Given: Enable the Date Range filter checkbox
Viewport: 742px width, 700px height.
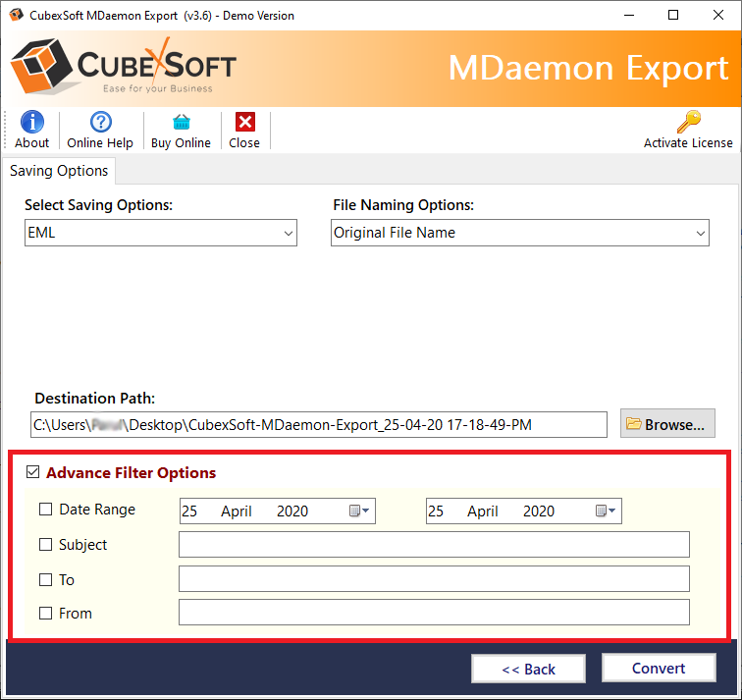Looking at the screenshot, I should coord(45,510).
